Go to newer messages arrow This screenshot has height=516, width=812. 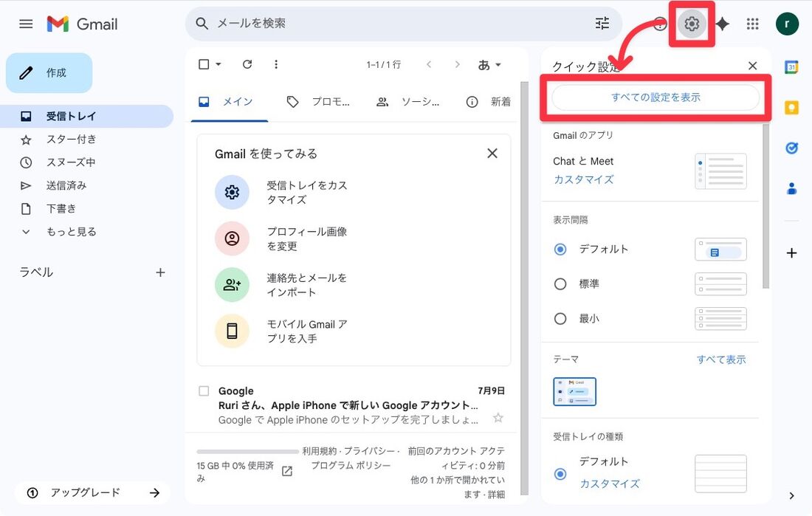429,64
